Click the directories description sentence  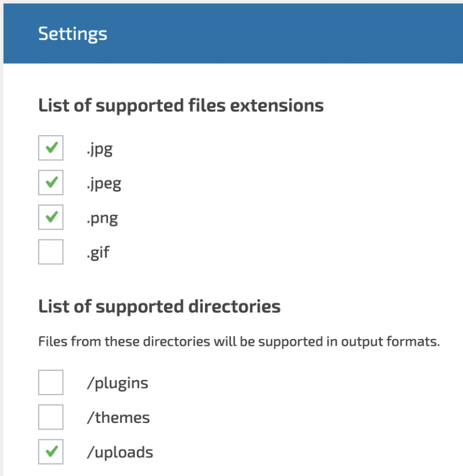(x=239, y=341)
